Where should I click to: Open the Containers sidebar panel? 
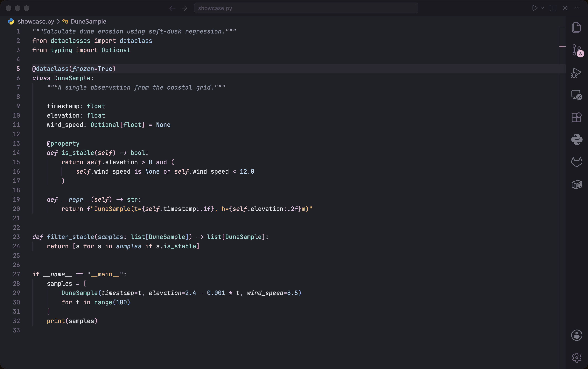pos(577,184)
